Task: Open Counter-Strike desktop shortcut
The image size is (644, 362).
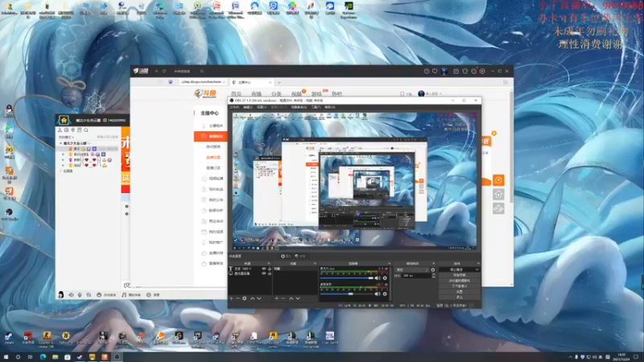Action: point(47,339)
